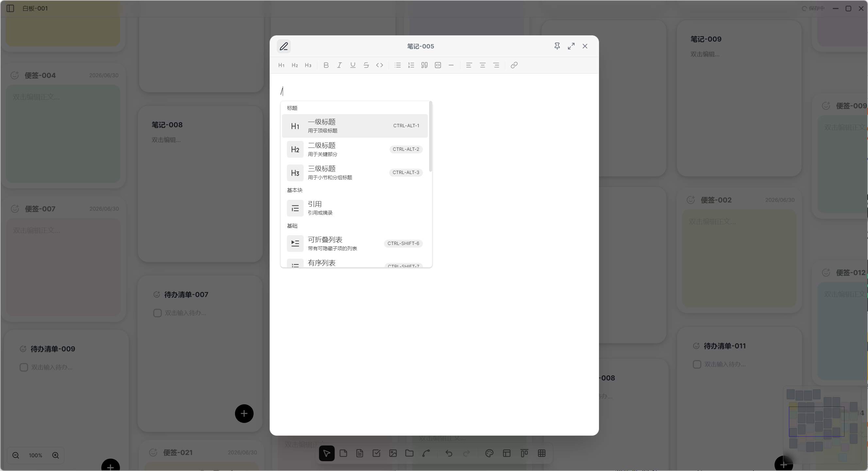The width and height of the screenshot is (868, 471).
Task: Select the pointer tool in the bottom toolbar
Action: click(x=326, y=453)
